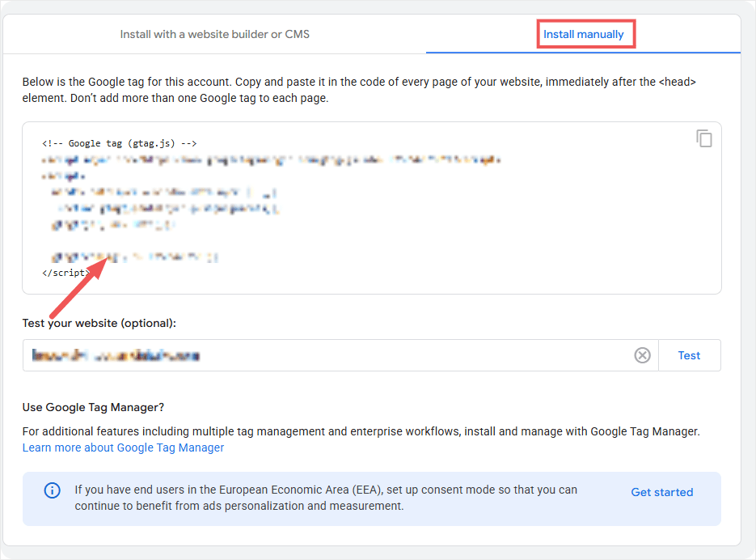Click the 'Below is the Google tag' instructions text
Screen dimensions: 756x560
(x=359, y=90)
